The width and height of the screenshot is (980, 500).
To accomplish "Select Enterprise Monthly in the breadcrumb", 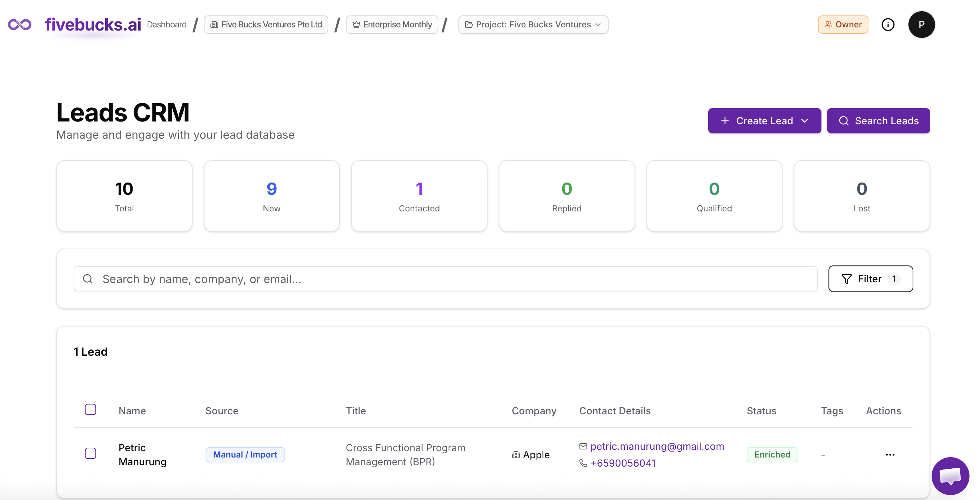I will tap(392, 24).
